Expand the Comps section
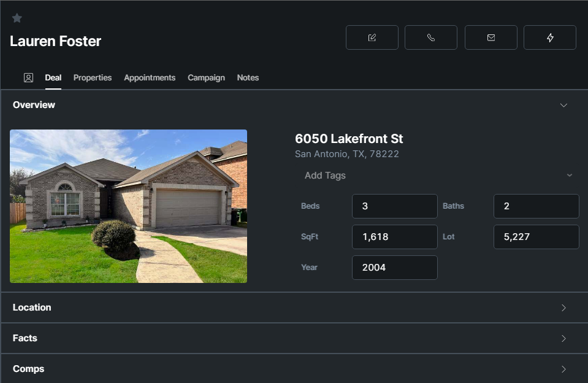588x383 pixels. pos(563,369)
